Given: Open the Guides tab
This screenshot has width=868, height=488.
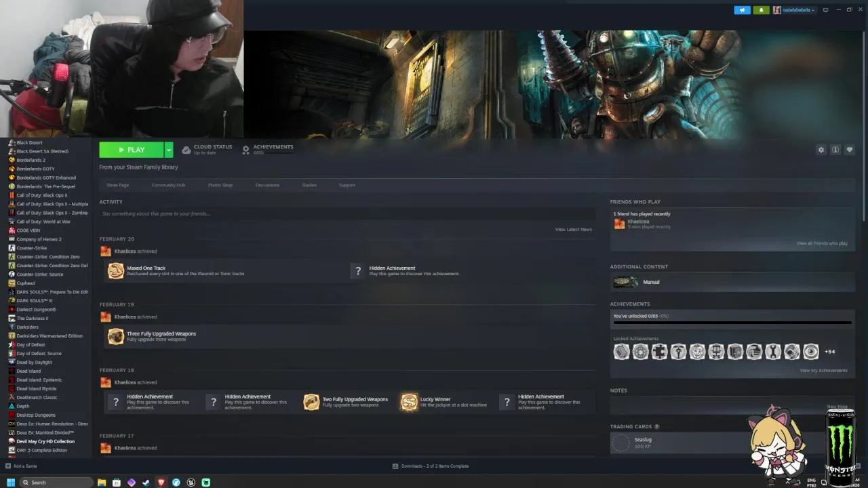Looking at the screenshot, I should point(309,185).
